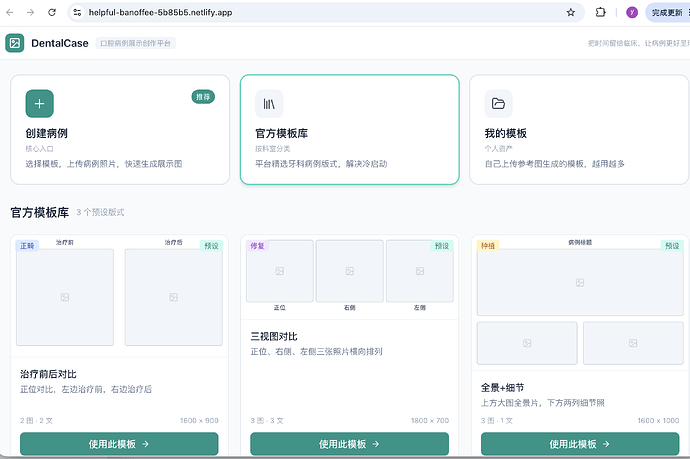690x459 pixels.
Task: Click the 左侧 image placeholder
Action: click(x=420, y=271)
